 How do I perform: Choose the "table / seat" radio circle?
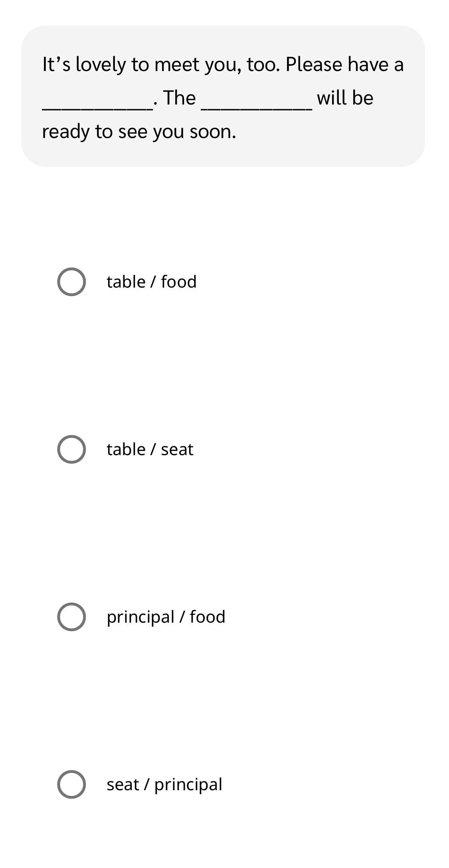[x=71, y=449]
